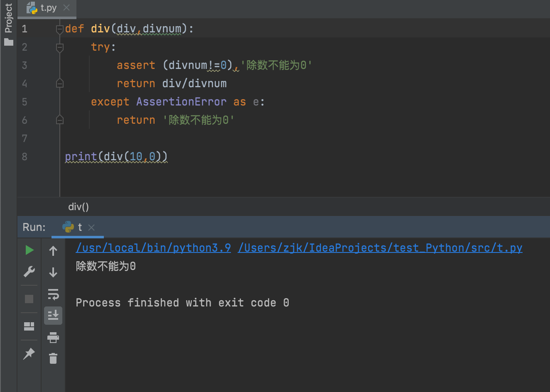Close the t.py editor tab
550x392 pixels.
pyautogui.click(x=66, y=7)
